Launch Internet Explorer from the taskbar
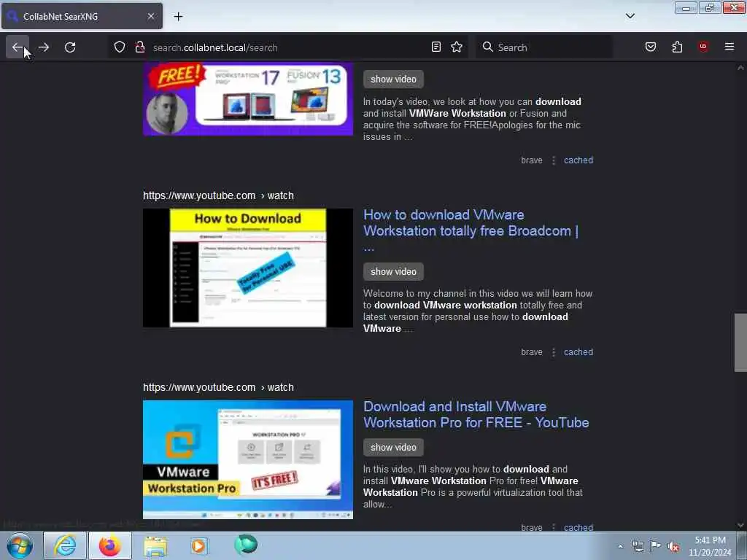 pyautogui.click(x=65, y=545)
